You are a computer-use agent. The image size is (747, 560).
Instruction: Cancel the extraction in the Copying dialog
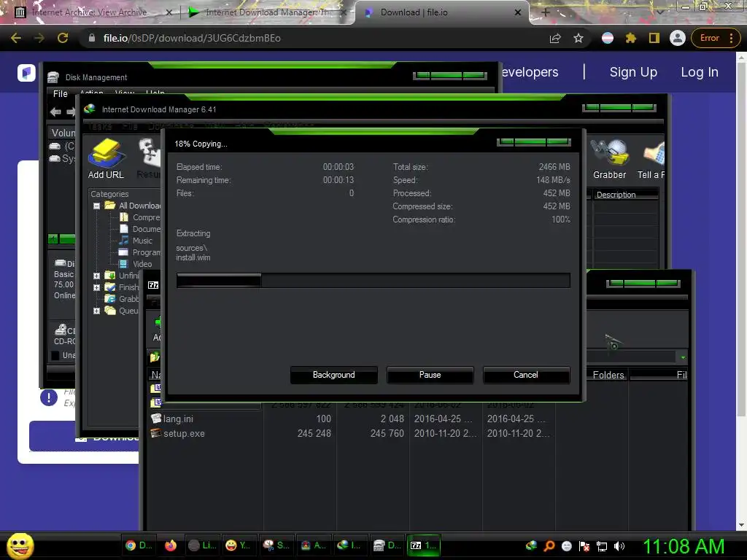pos(525,375)
